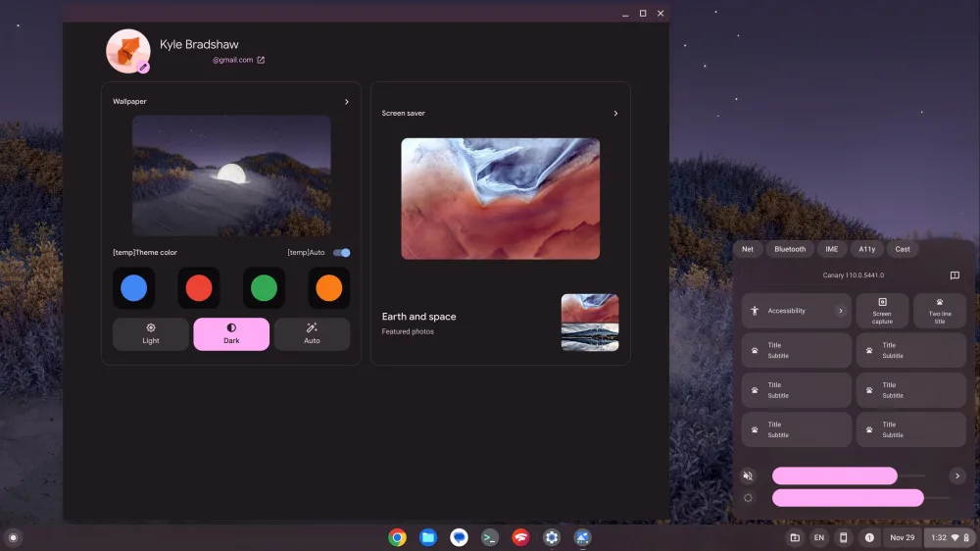Click the Nov 29 date button
The image size is (980, 551).
902,537
